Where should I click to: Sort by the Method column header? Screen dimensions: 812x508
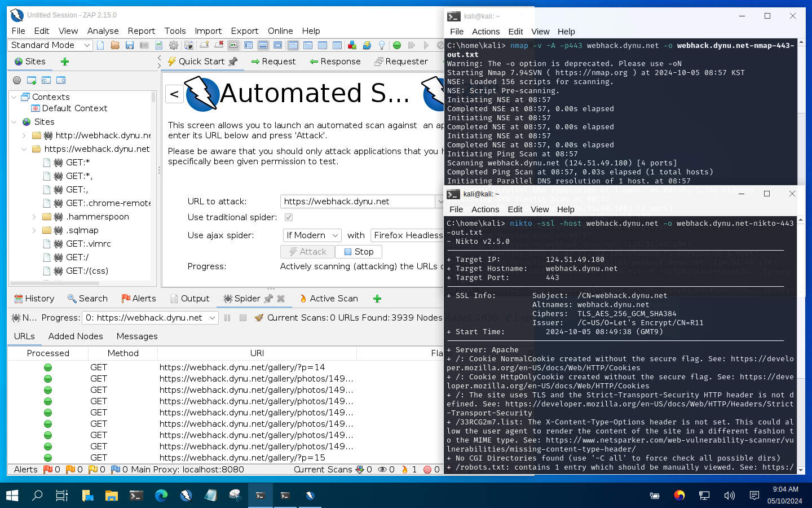click(123, 353)
